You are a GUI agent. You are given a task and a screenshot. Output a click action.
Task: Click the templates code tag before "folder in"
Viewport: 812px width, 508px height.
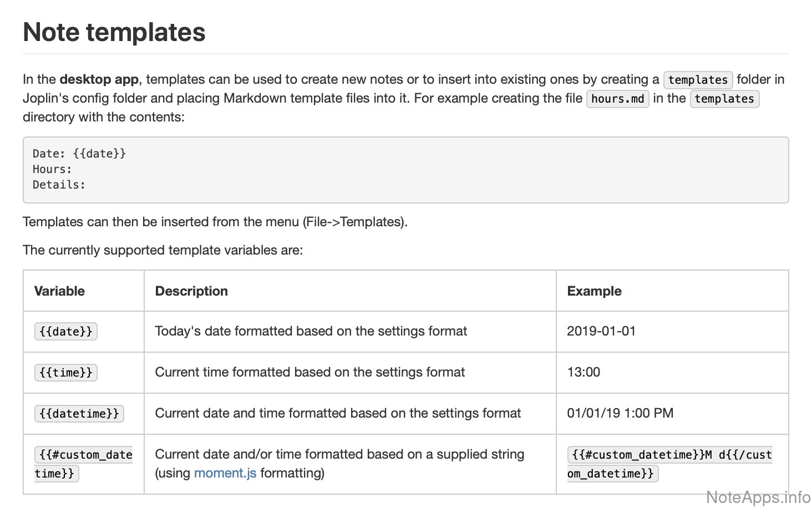pyautogui.click(x=698, y=80)
